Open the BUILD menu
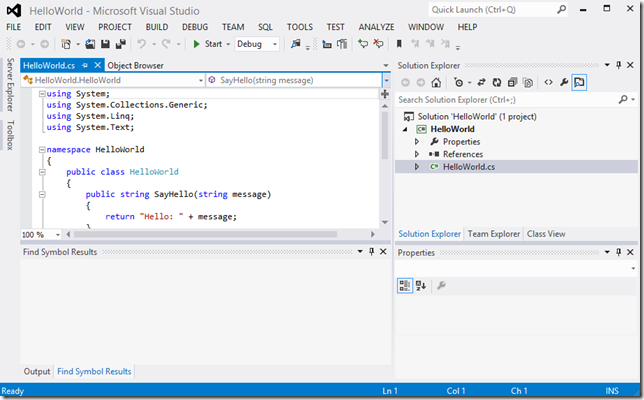This screenshot has width=644, height=400. pos(158,27)
